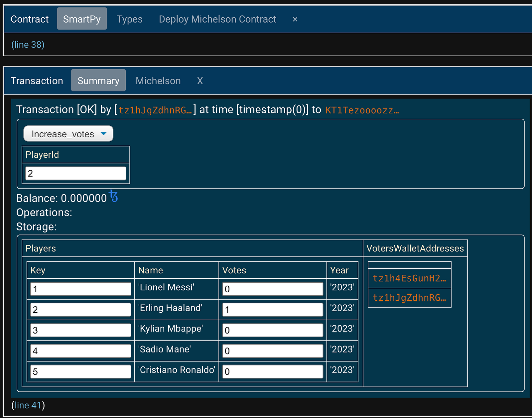
Task: Click voter address tz1h4EsGunH2
Action: [409, 278]
